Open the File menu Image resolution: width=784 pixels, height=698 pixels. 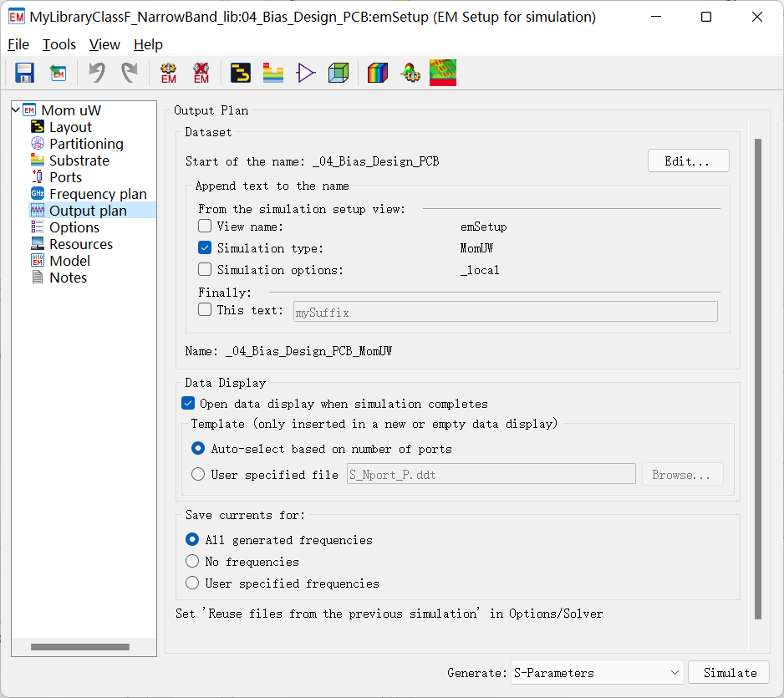tap(18, 44)
